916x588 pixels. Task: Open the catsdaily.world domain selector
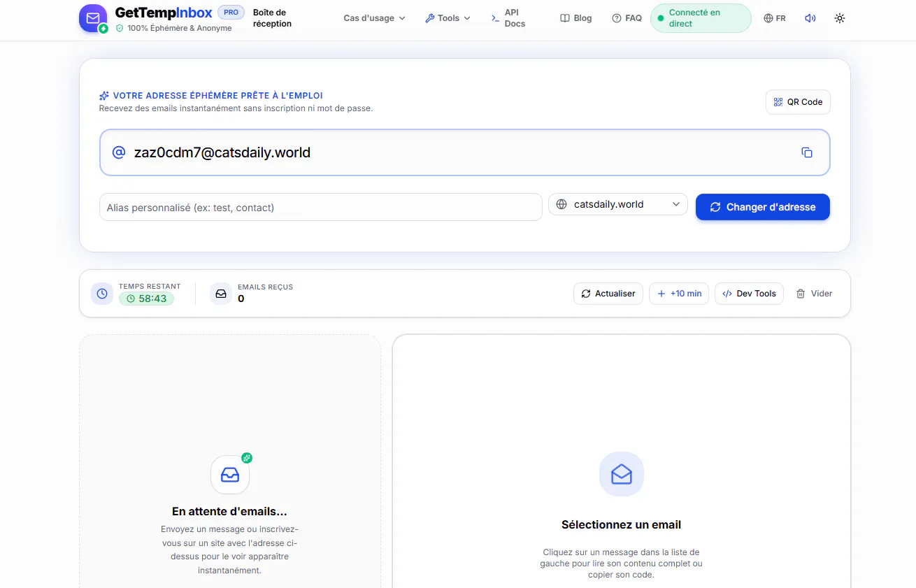618,205
